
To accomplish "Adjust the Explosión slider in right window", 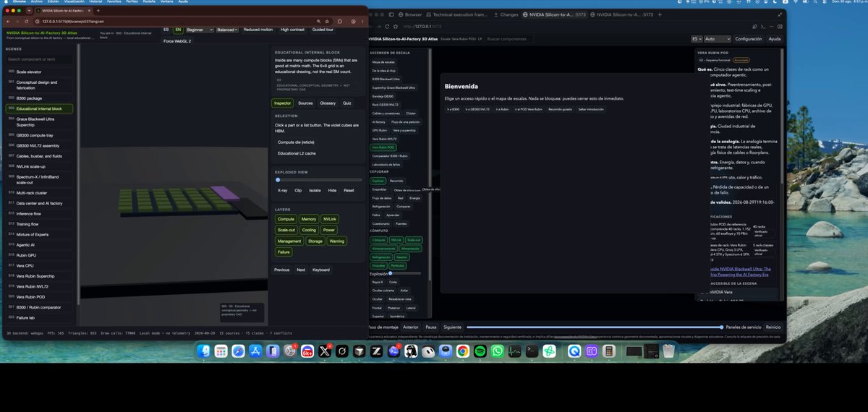I will click(x=405, y=274).
